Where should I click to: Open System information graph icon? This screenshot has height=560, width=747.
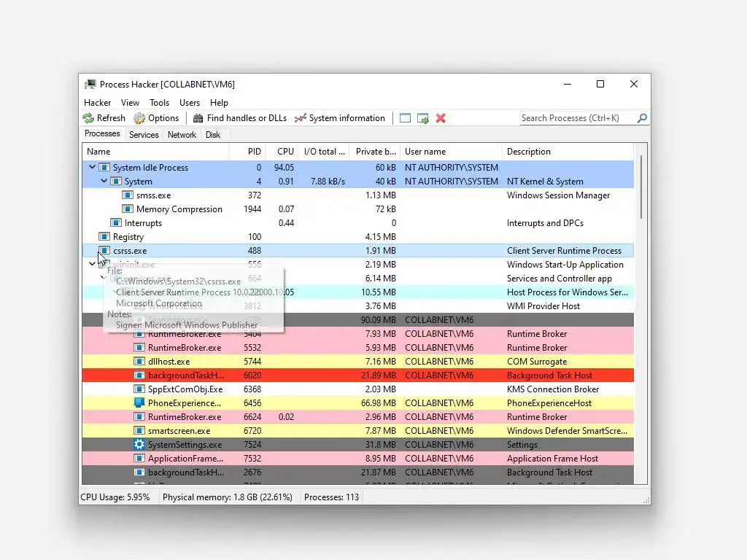[x=300, y=118]
